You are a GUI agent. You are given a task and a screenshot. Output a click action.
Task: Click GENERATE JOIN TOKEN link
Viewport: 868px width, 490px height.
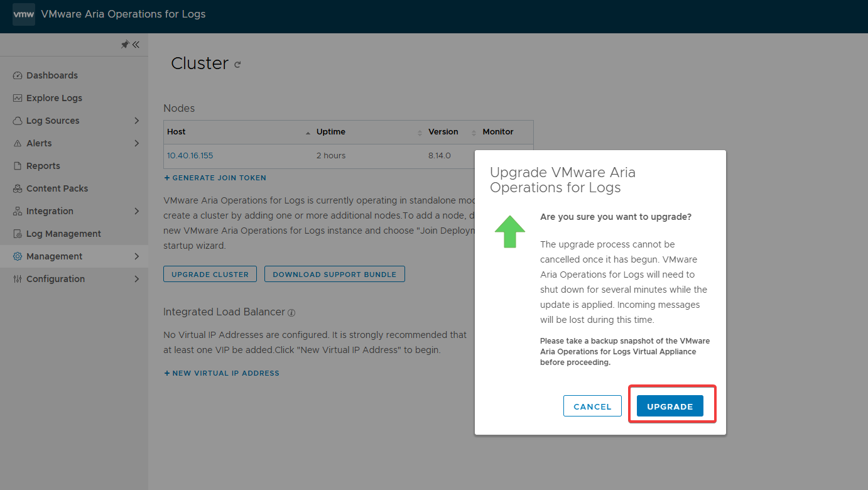pos(215,178)
